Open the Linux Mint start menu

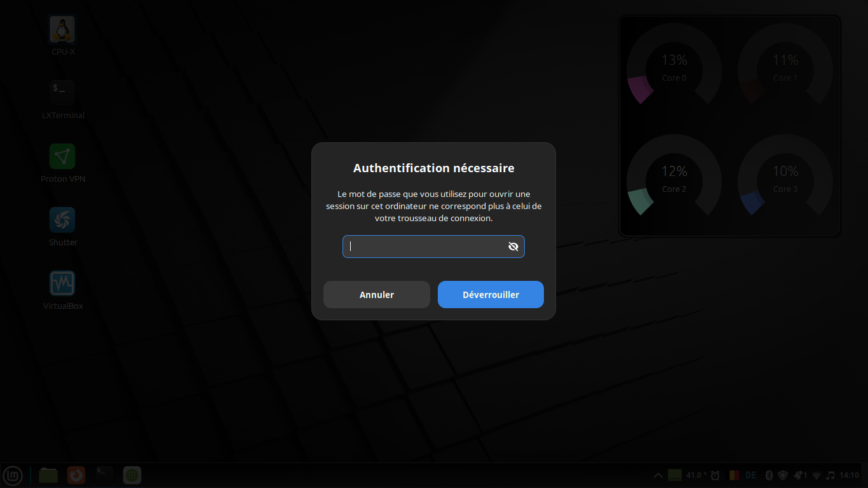(x=13, y=475)
